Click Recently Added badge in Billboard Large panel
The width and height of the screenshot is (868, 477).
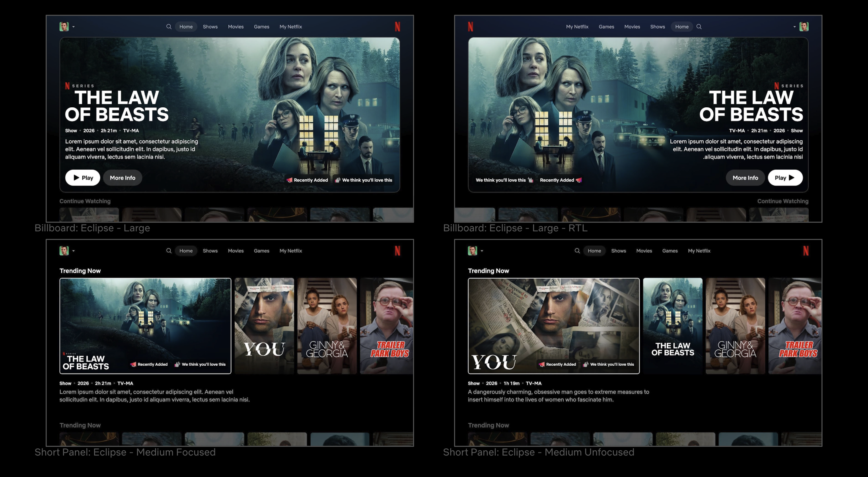coord(307,180)
